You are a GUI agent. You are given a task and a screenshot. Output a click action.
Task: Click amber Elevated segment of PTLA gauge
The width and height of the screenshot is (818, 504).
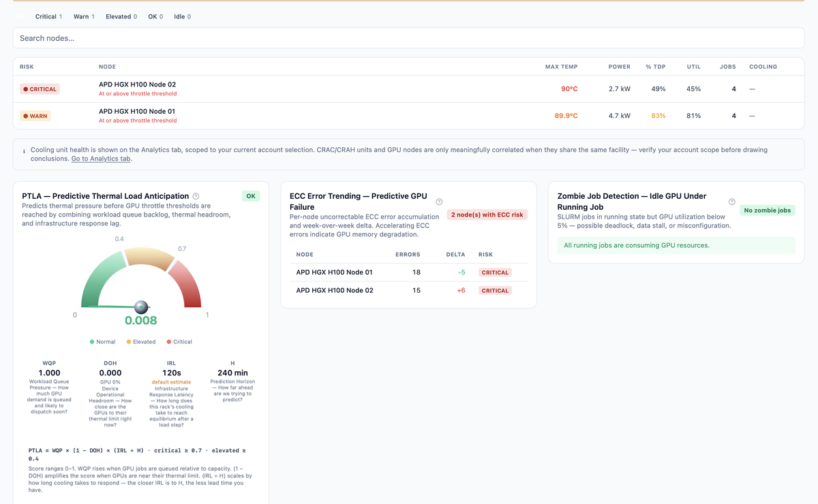pos(150,258)
